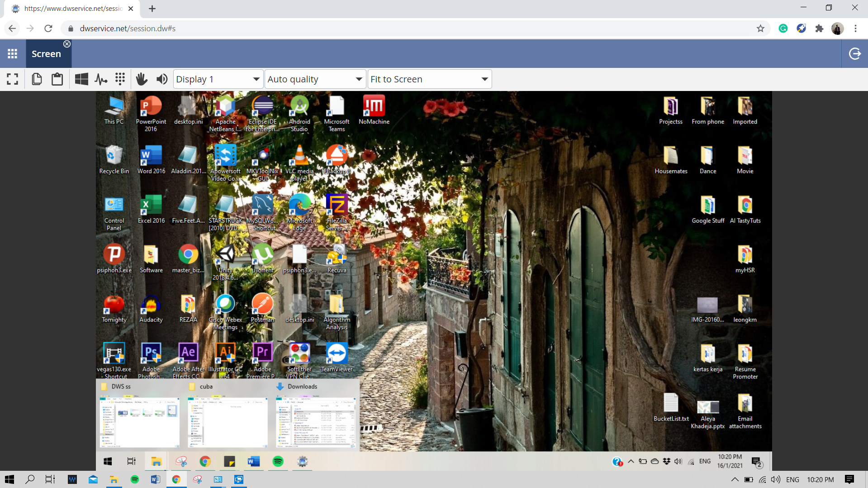Select the Screen tab
The width and height of the screenshot is (868, 488).
pos(46,54)
